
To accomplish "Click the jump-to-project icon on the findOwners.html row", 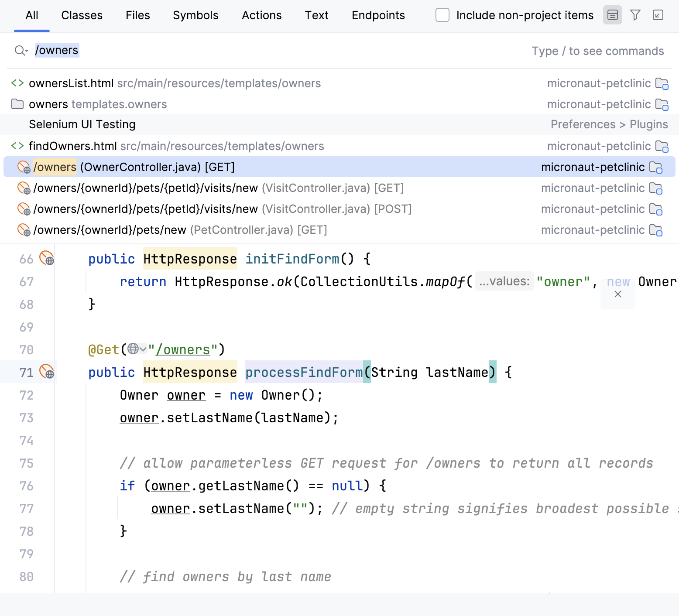I will pyautogui.click(x=662, y=146).
